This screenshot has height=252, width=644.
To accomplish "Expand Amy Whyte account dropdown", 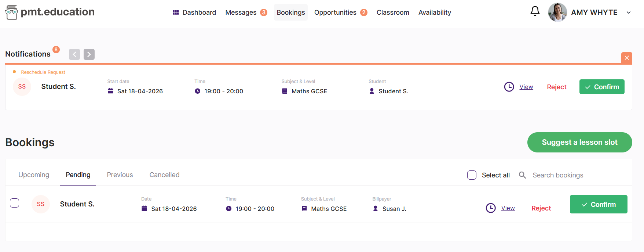I will [628, 12].
